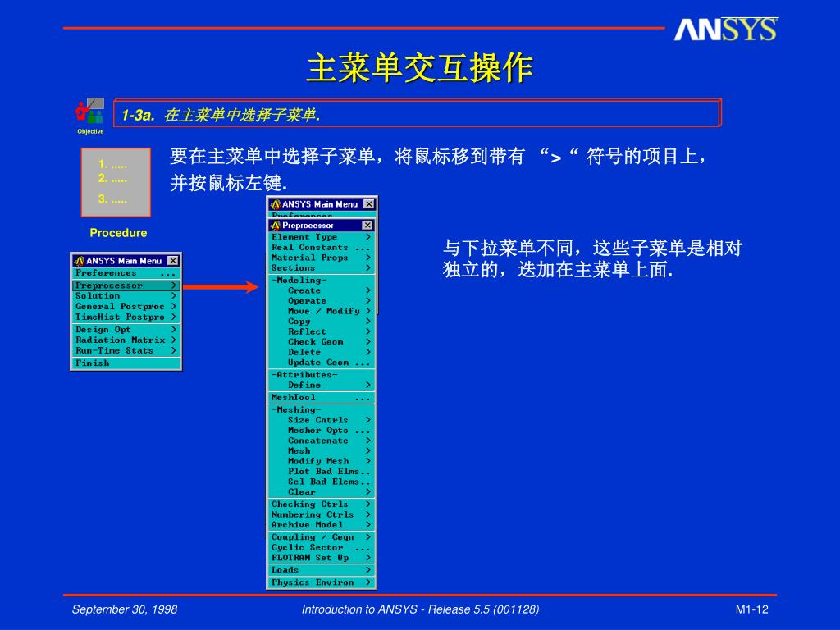Click the Introduction to ANSYS footer text
This screenshot has height=630, width=840.
click(x=420, y=609)
